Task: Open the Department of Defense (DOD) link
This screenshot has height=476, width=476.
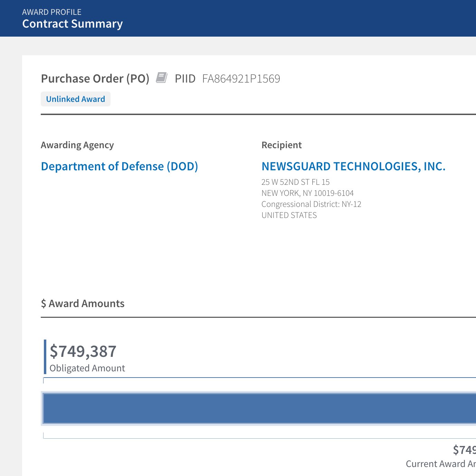Action: (120, 166)
